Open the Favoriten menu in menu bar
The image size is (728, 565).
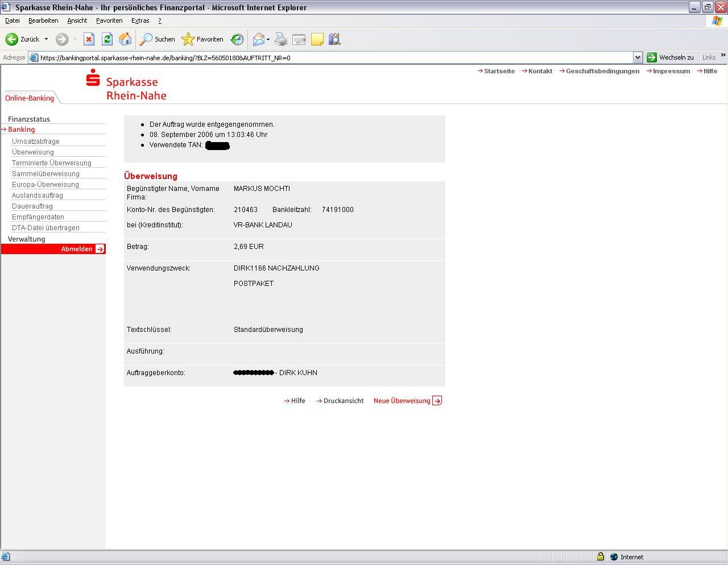109,20
